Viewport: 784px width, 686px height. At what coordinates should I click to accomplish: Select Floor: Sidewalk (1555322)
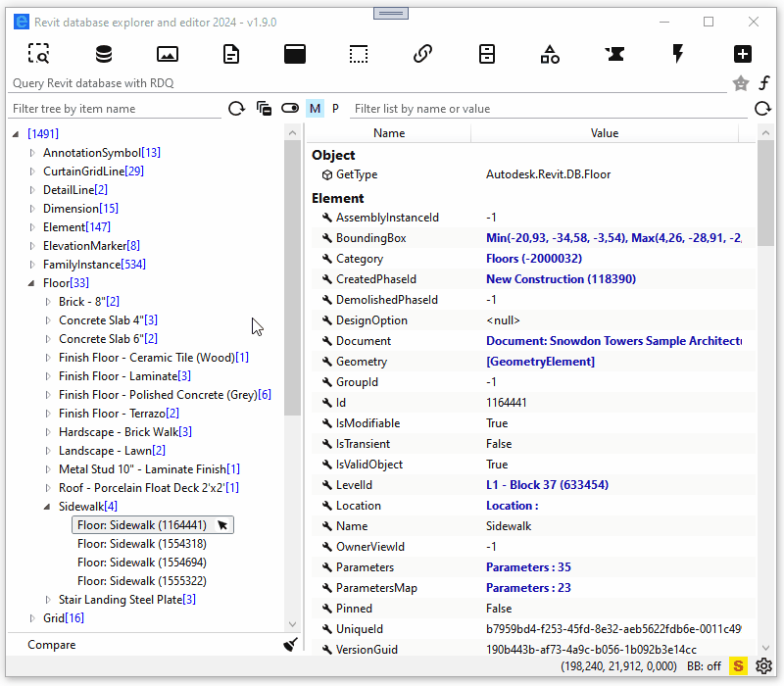click(142, 580)
